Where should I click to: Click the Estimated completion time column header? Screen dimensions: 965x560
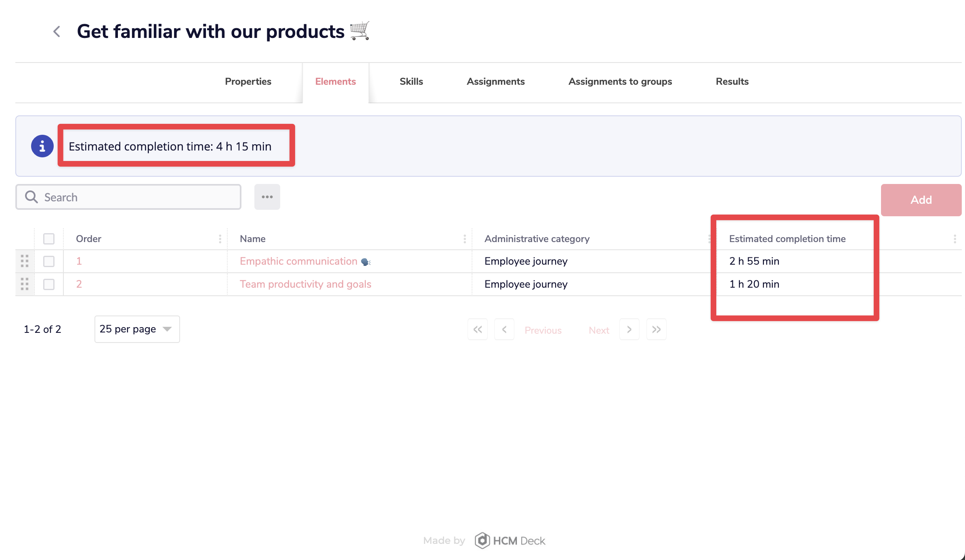pos(787,239)
